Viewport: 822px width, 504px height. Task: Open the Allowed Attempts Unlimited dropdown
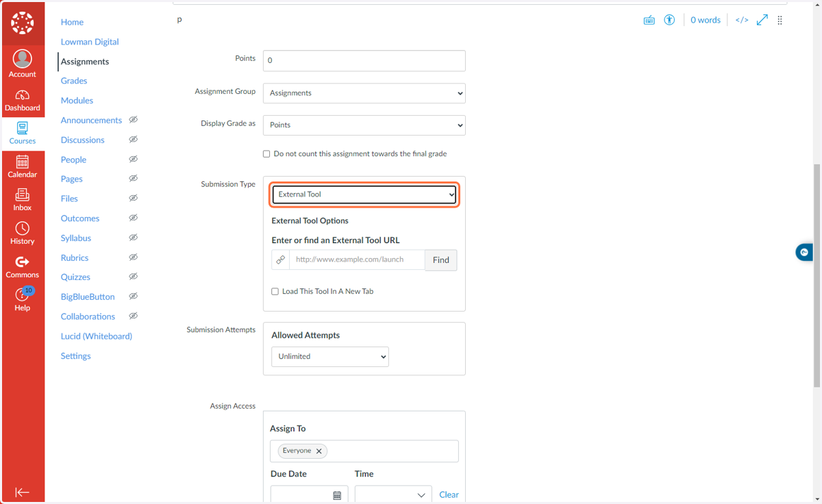pos(330,357)
